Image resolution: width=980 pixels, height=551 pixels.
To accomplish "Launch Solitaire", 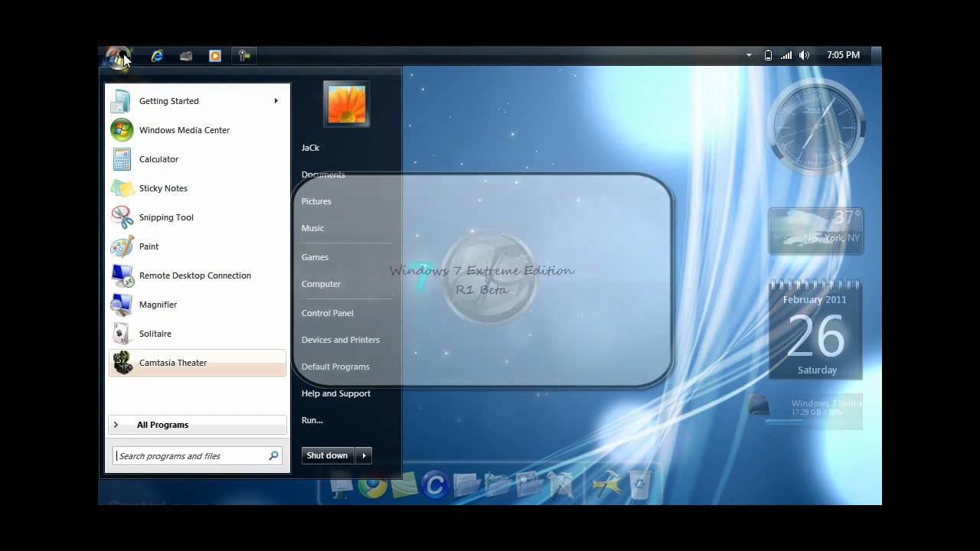I will (198, 334).
